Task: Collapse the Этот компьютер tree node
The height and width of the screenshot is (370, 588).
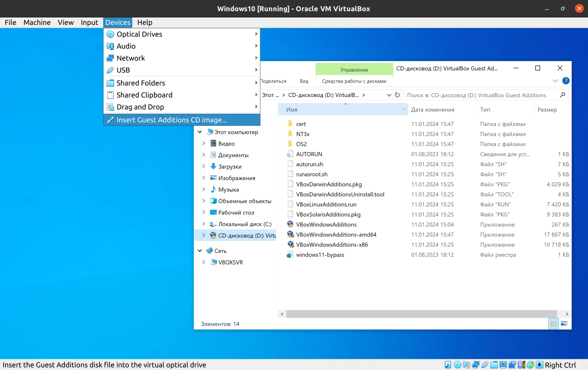Action: [200, 132]
